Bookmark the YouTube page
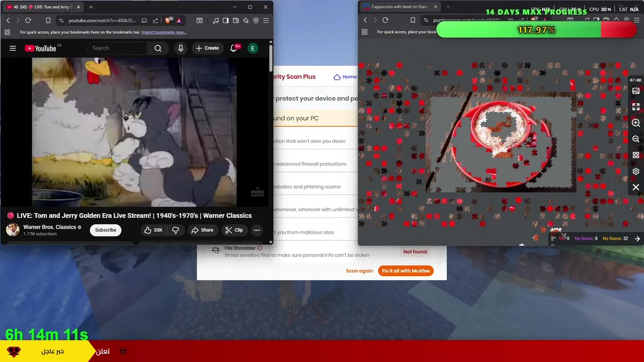This screenshot has width=644, height=362. pyautogui.click(x=48, y=21)
